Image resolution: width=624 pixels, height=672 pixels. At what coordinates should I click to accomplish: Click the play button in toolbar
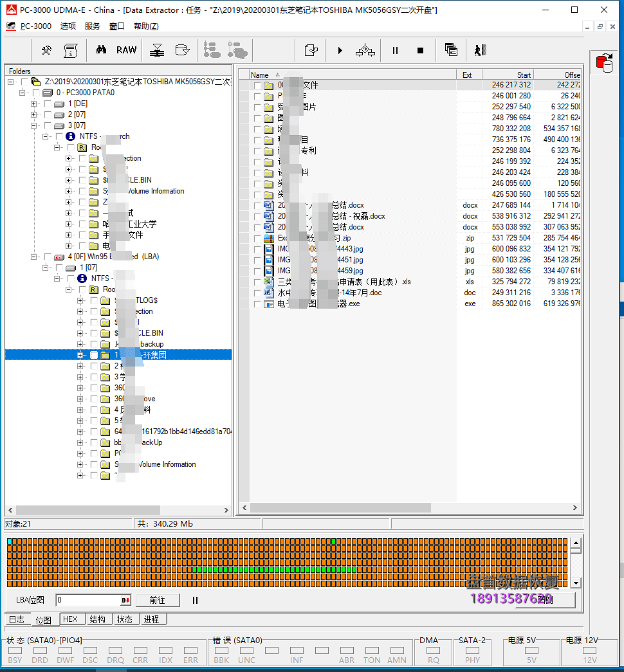pos(340,51)
